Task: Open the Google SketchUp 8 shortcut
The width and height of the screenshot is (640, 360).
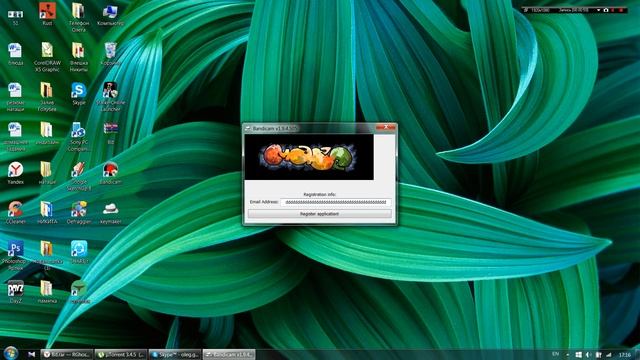Action: coord(78,176)
